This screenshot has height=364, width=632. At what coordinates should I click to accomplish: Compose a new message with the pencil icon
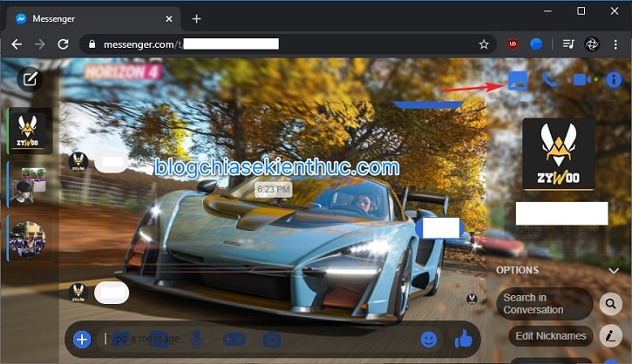pos(30,79)
